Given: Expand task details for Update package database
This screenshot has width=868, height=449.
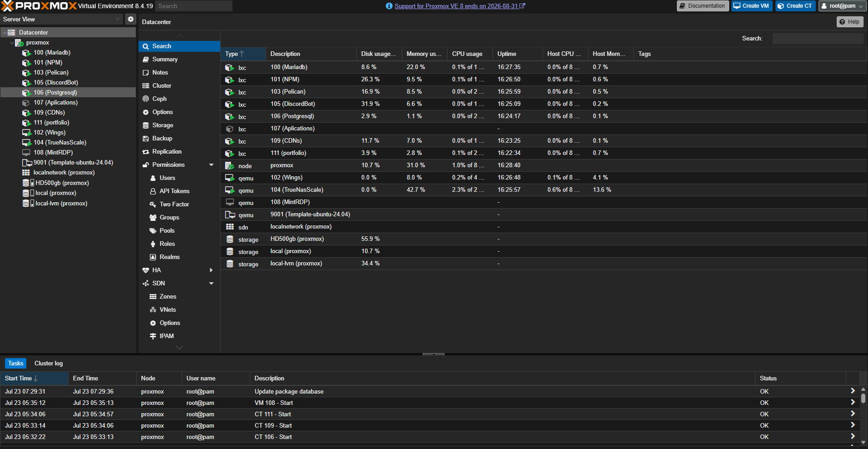Looking at the screenshot, I should point(853,391).
